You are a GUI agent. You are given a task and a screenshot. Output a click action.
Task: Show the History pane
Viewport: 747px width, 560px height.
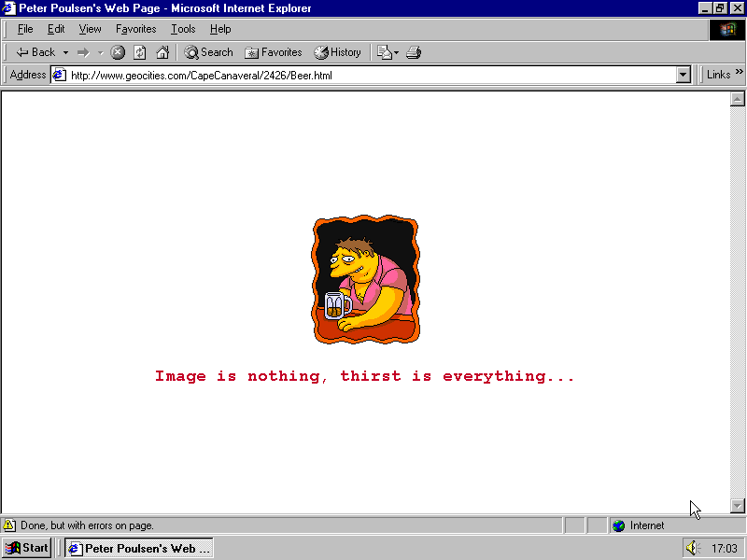pos(337,52)
